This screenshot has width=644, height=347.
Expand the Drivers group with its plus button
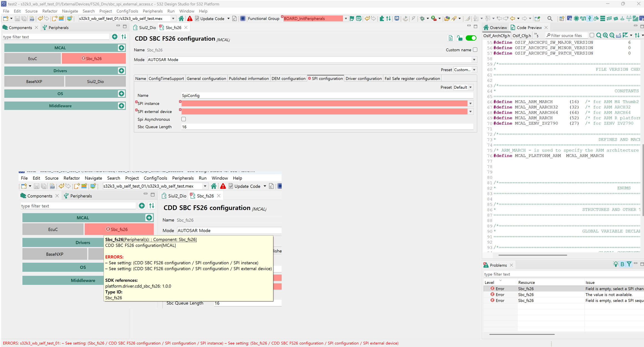pyautogui.click(x=121, y=71)
